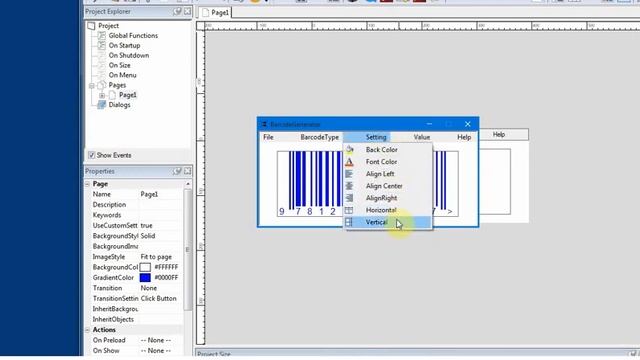Choose Horizontal orientation menu item
Viewport: 640px width, 360px height.
388,210
